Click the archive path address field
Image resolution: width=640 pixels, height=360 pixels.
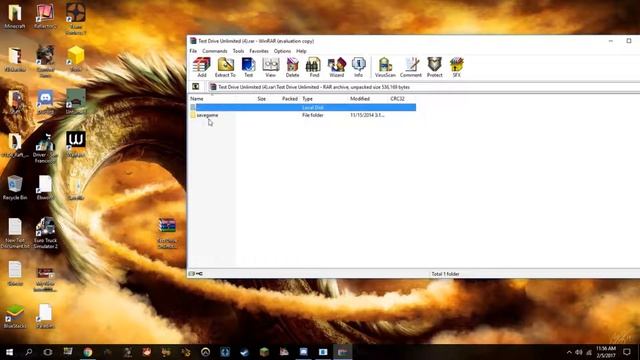pos(424,87)
